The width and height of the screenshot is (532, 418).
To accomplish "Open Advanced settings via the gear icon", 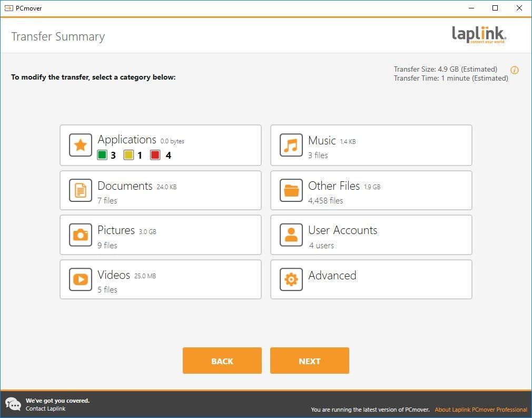I will tap(291, 279).
